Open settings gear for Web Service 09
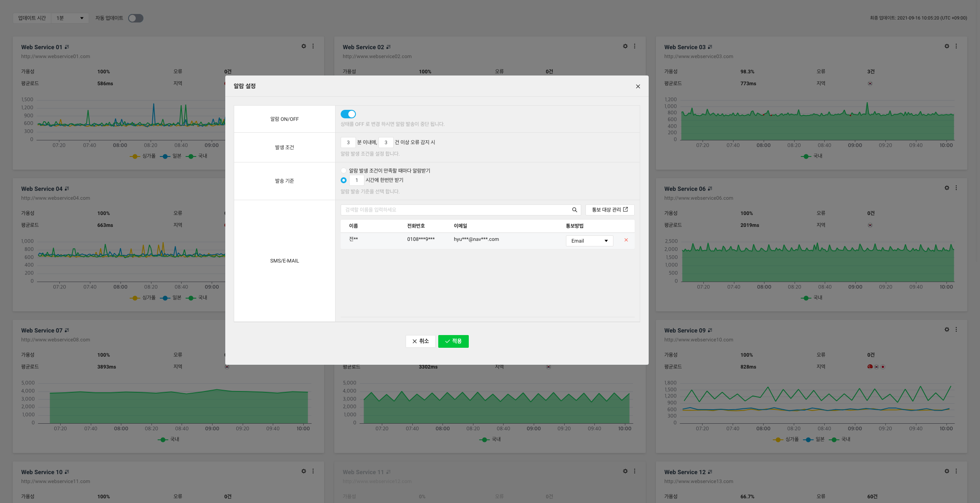980x503 pixels. (947, 330)
